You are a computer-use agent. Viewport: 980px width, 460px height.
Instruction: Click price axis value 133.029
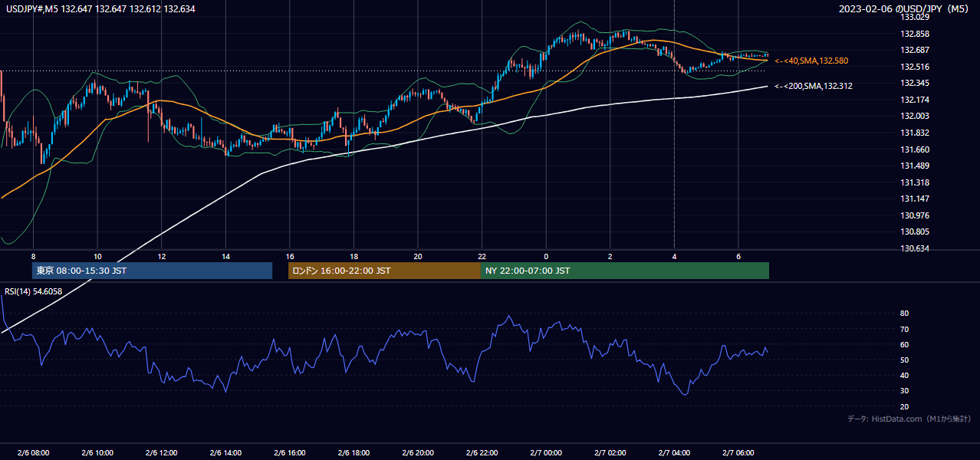tap(916, 18)
